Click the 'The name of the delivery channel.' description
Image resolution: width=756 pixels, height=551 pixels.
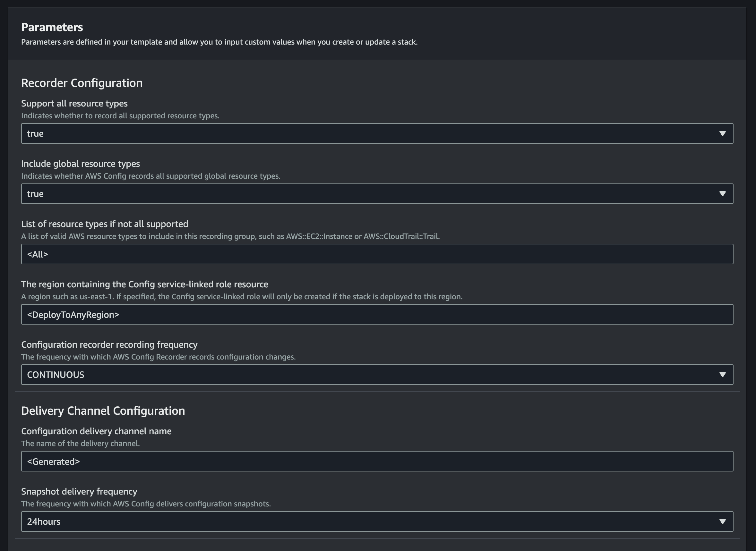coord(81,444)
